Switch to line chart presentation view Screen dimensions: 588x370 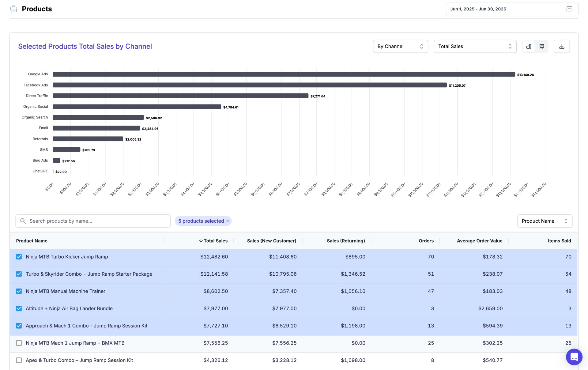click(x=542, y=46)
